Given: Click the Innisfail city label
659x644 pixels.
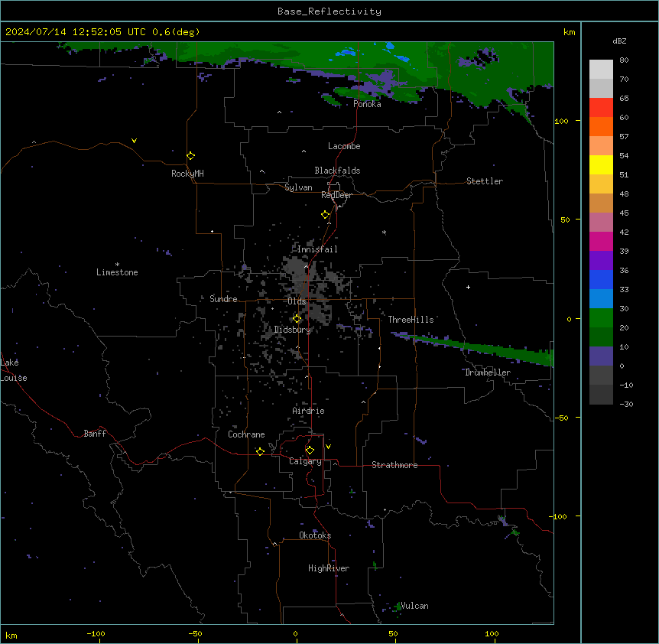Looking at the screenshot, I should [x=317, y=249].
